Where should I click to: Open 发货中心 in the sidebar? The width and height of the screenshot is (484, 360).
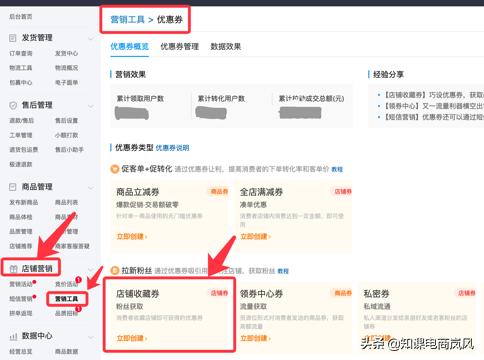pyautogui.click(x=66, y=53)
